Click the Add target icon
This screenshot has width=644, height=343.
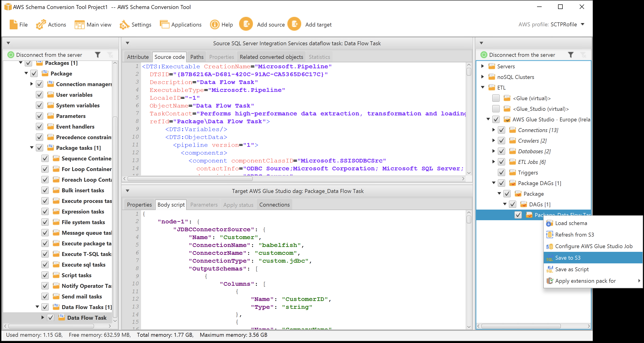[x=294, y=24]
